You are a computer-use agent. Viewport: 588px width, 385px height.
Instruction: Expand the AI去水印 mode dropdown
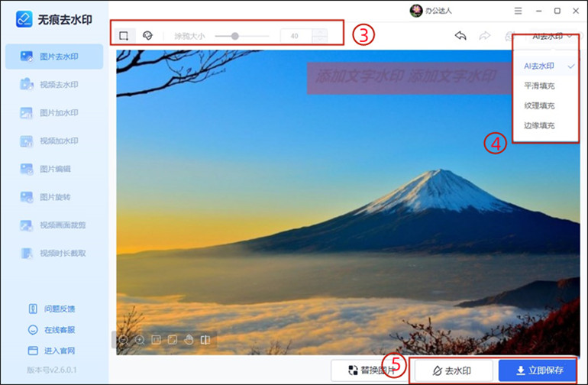coord(552,36)
